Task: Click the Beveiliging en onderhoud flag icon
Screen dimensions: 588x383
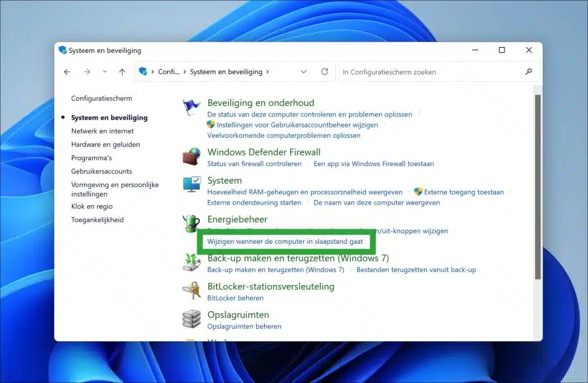Action: pyautogui.click(x=191, y=107)
